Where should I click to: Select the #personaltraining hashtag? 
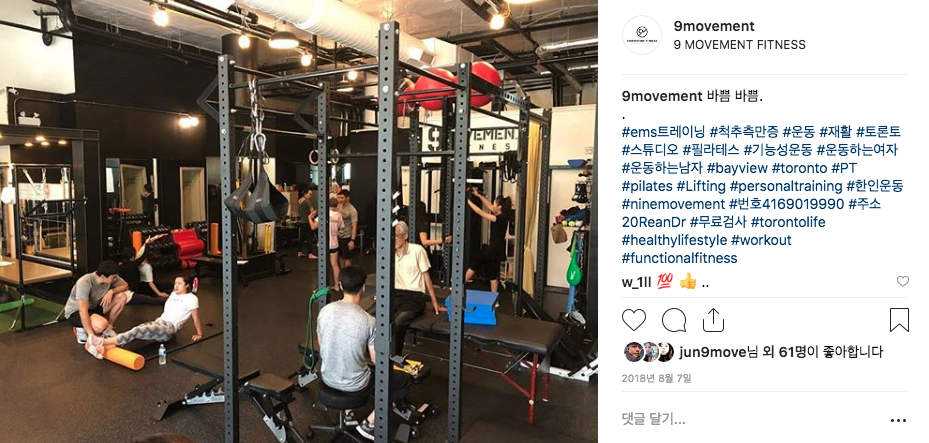(786, 186)
